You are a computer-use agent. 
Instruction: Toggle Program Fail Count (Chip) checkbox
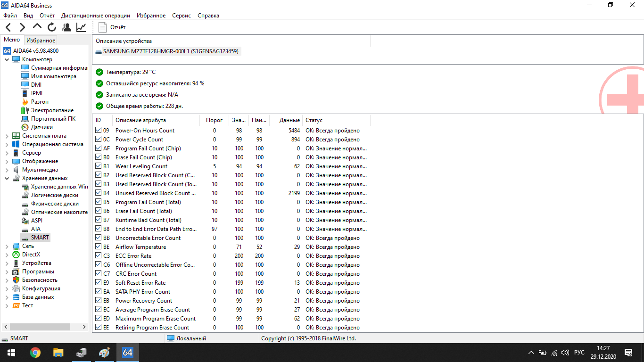99,148
